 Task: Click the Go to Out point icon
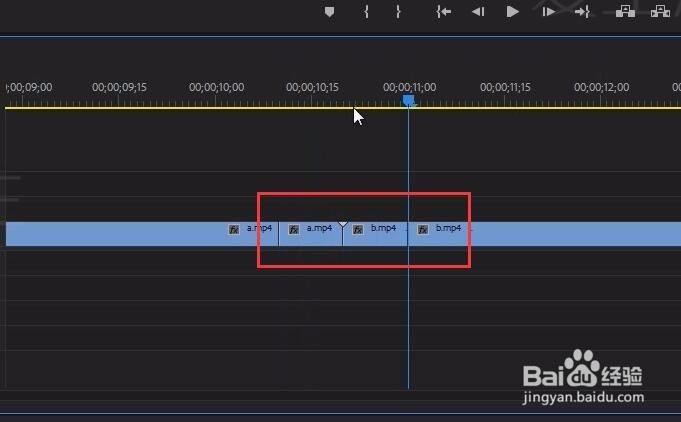click(582, 12)
